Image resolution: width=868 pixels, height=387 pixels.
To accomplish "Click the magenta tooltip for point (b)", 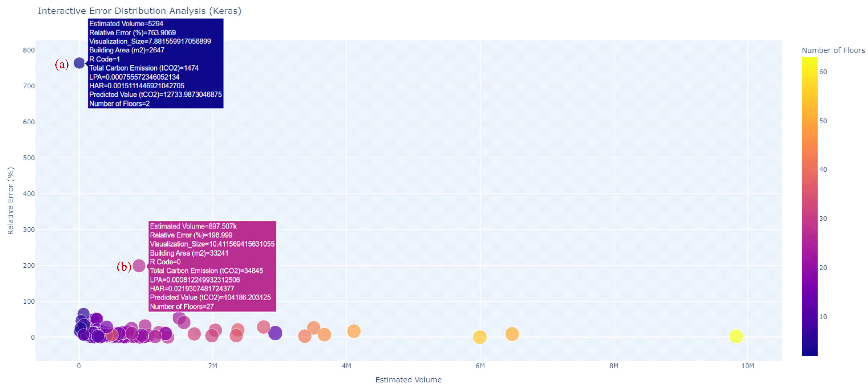I will (212, 266).
